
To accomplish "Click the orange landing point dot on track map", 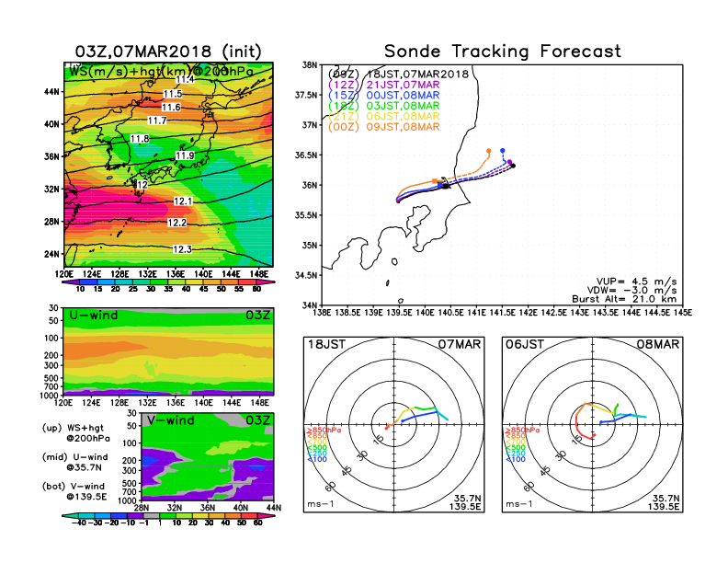I will [489, 151].
